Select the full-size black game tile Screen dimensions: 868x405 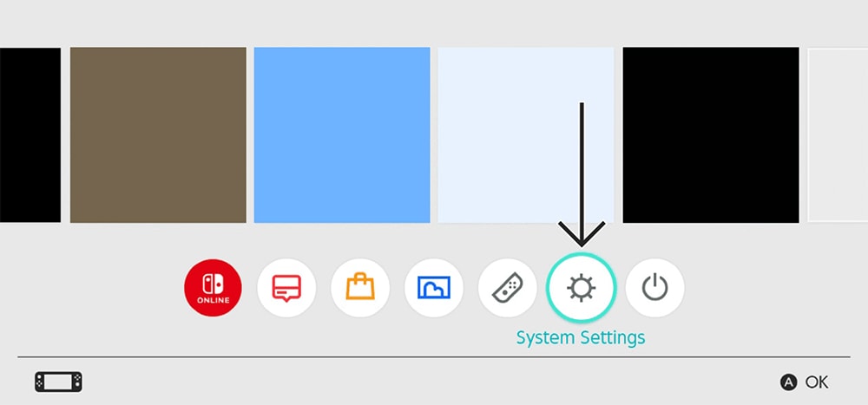click(x=711, y=135)
